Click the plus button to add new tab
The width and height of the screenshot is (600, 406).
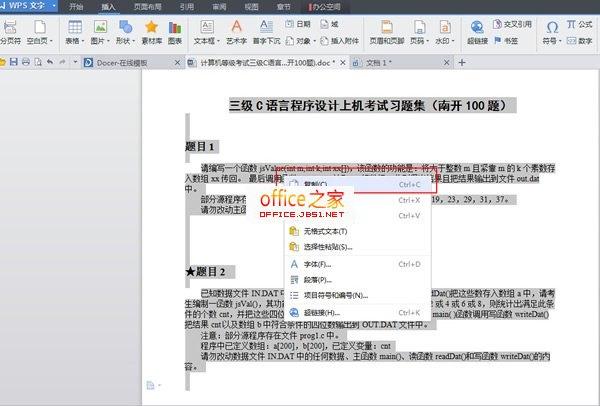point(461,62)
